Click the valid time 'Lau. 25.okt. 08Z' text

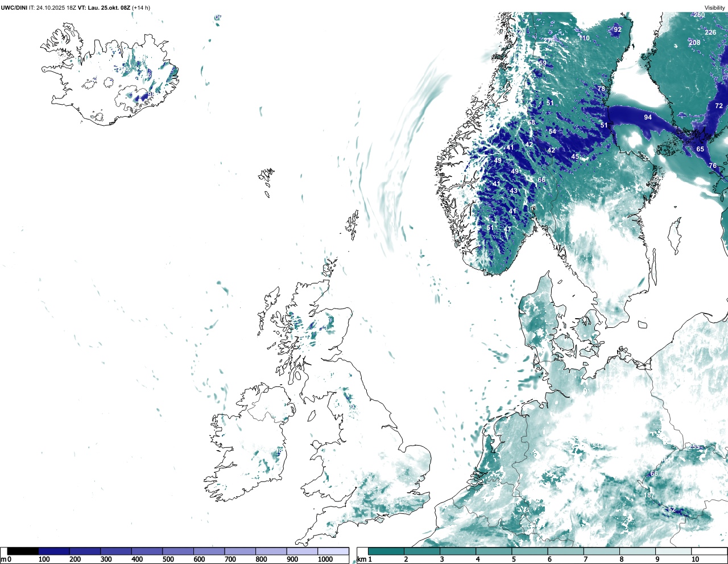tap(109, 7)
